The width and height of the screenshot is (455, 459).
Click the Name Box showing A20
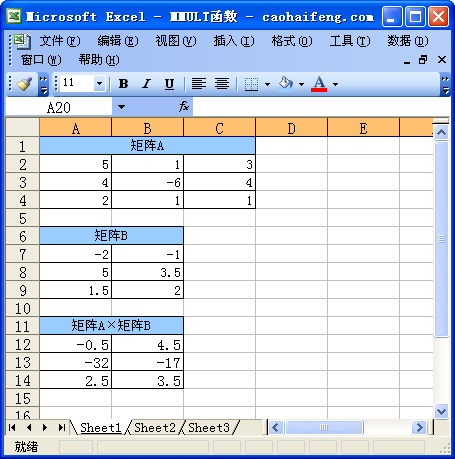tap(59, 107)
